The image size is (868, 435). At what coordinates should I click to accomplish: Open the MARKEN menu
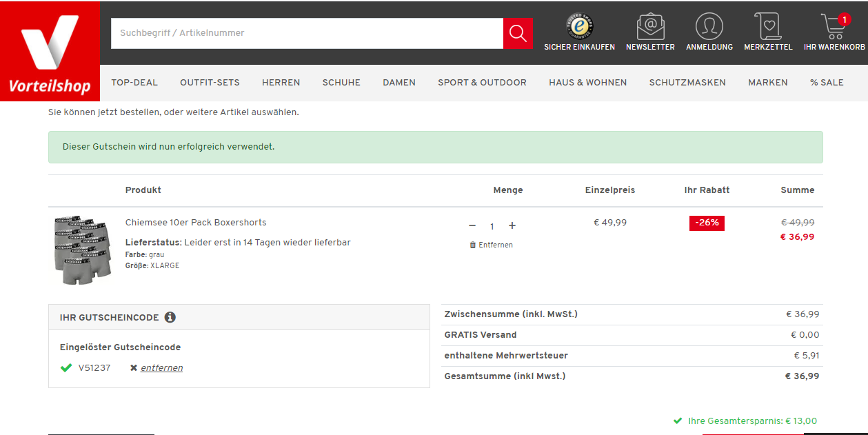point(768,82)
